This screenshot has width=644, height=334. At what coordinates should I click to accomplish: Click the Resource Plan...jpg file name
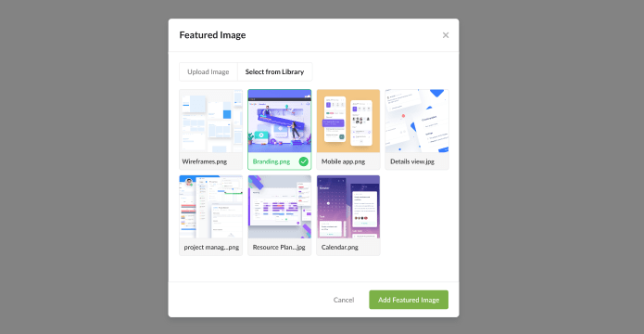pos(279,248)
